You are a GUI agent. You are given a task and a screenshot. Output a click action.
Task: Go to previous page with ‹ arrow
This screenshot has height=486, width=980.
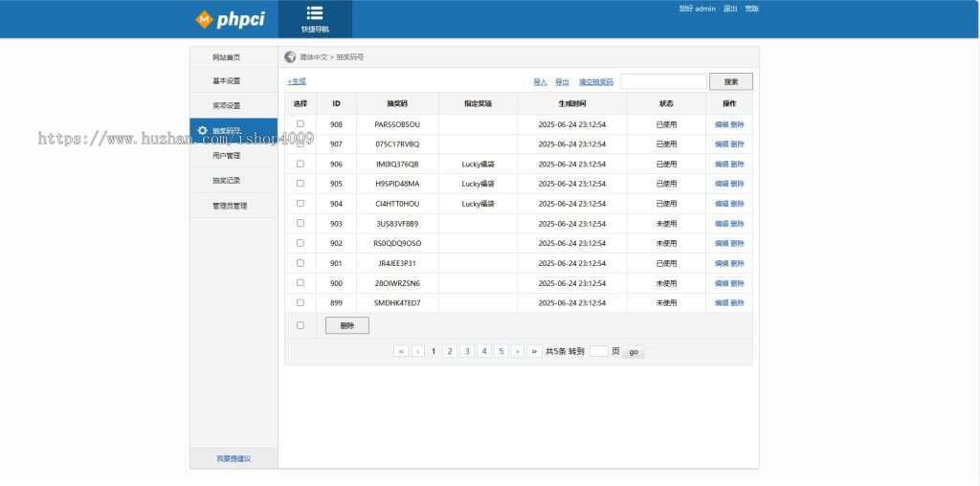418,352
